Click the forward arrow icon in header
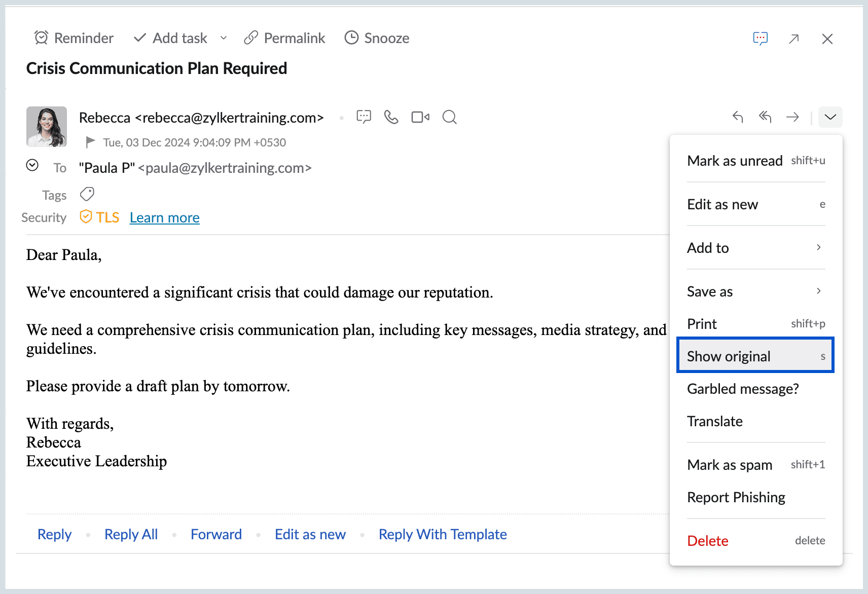Viewport: 868px width, 594px height. pyautogui.click(x=792, y=117)
